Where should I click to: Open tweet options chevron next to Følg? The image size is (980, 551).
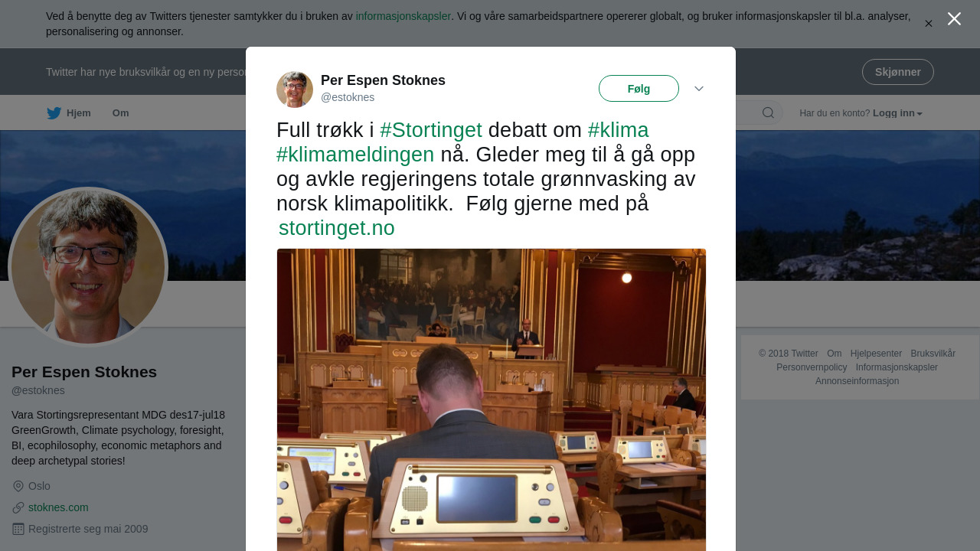699,89
